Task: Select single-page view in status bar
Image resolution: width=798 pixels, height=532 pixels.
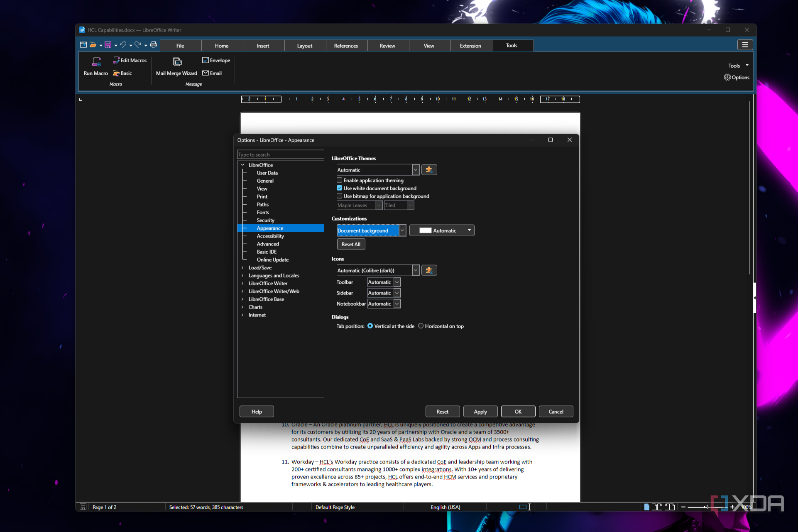Action: [646, 507]
